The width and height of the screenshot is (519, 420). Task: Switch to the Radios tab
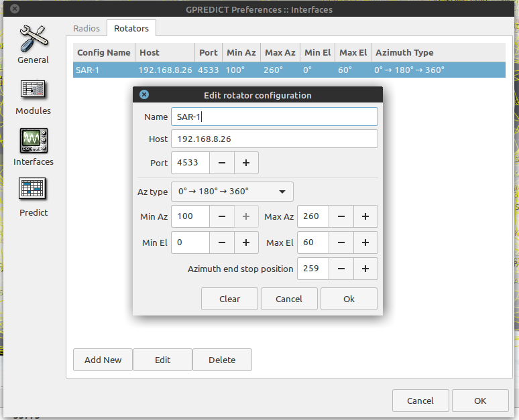point(86,28)
